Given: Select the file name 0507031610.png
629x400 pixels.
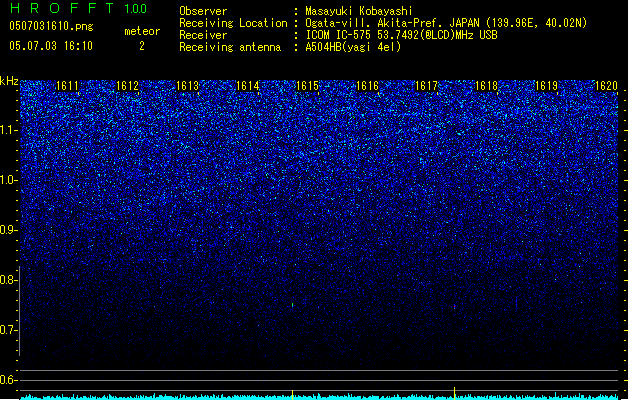Looking at the screenshot, I should click(51, 26).
